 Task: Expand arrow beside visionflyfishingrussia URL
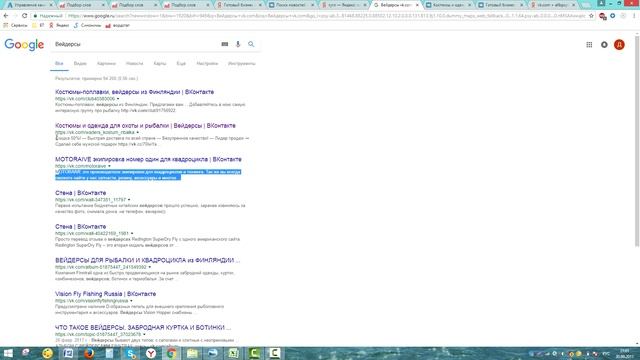[131, 301]
